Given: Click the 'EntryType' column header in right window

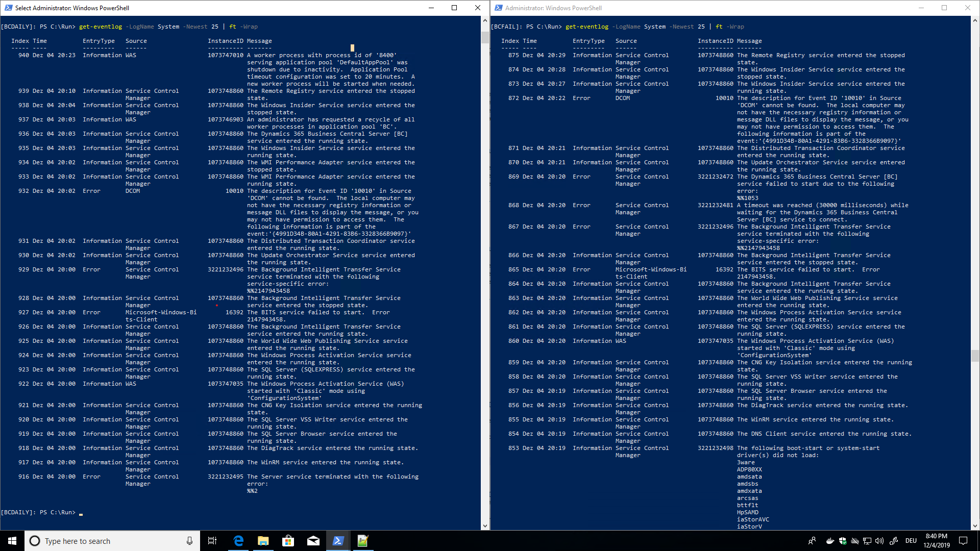Looking at the screenshot, I should coord(589,41).
